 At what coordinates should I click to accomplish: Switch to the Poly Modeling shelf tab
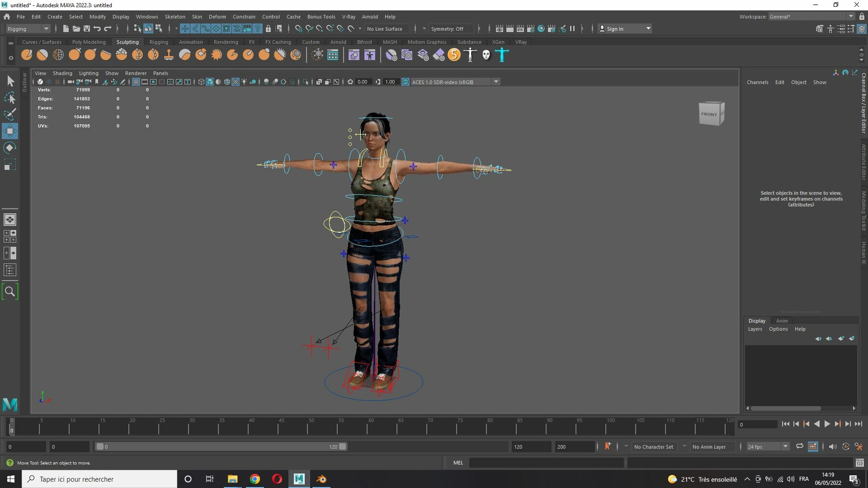pos(89,42)
